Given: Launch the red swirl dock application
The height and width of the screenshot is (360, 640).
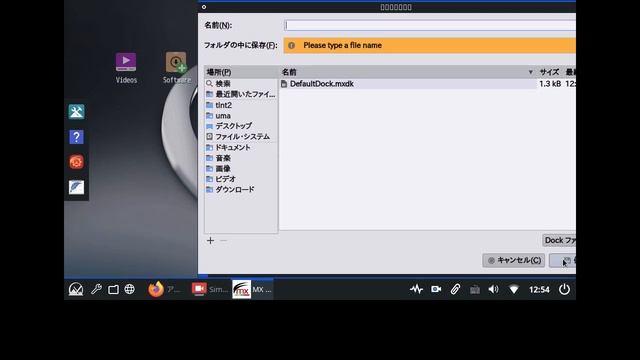Looking at the screenshot, I should pos(76,162).
